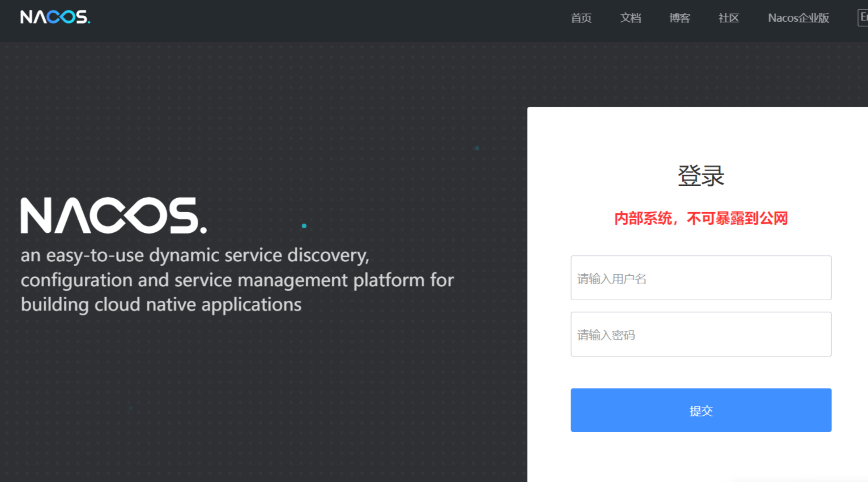The image size is (868, 482).
Task: Visit the Nacos企业版 enterprise link
Action: pos(798,18)
